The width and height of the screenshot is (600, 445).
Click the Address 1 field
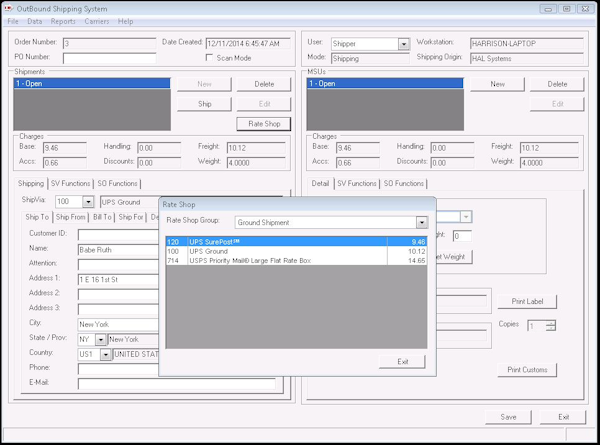118,280
